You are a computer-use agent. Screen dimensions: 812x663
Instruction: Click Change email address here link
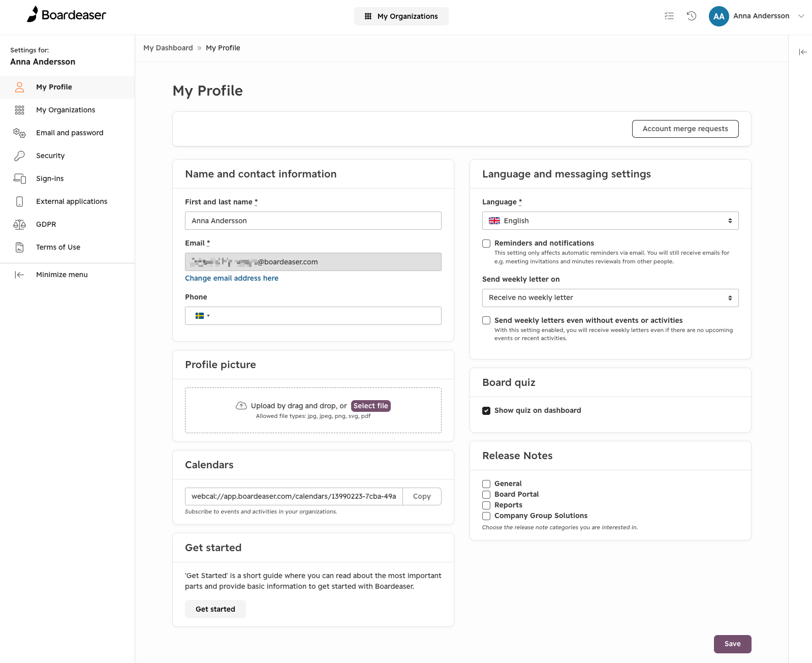(232, 278)
